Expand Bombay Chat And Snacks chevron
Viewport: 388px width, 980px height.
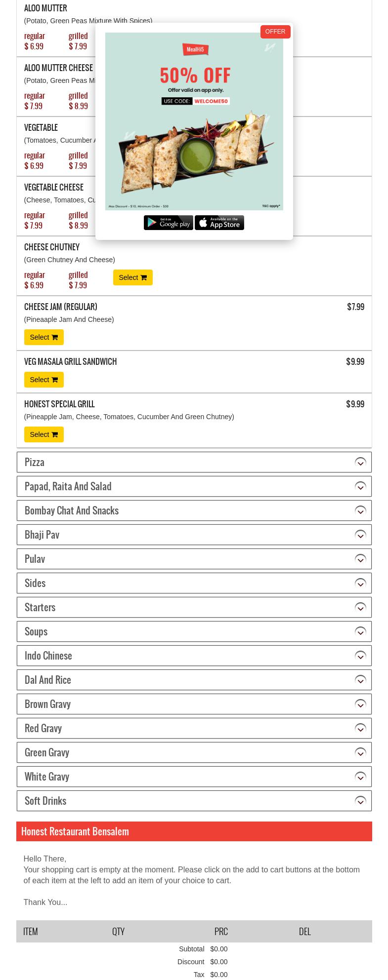click(x=360, y=511)
